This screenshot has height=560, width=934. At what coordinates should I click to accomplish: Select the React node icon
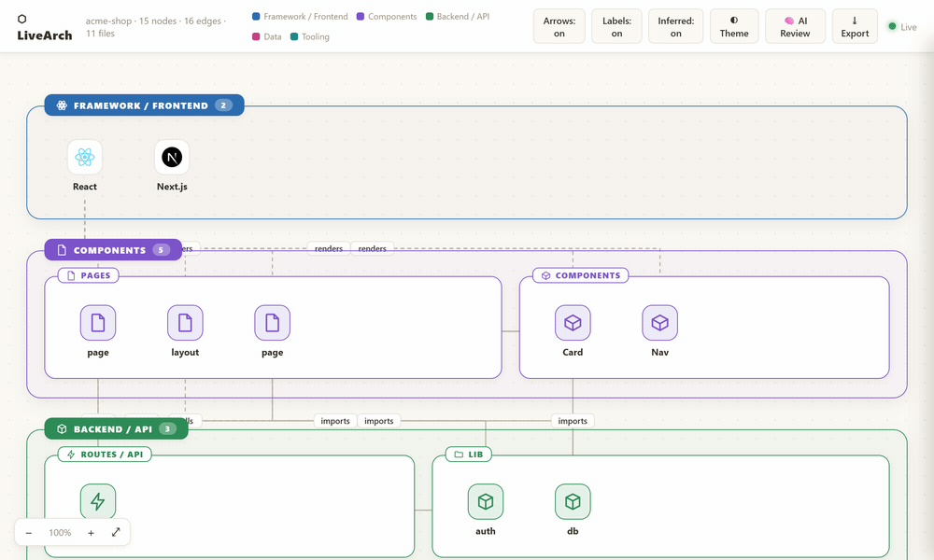coord(85,157)
